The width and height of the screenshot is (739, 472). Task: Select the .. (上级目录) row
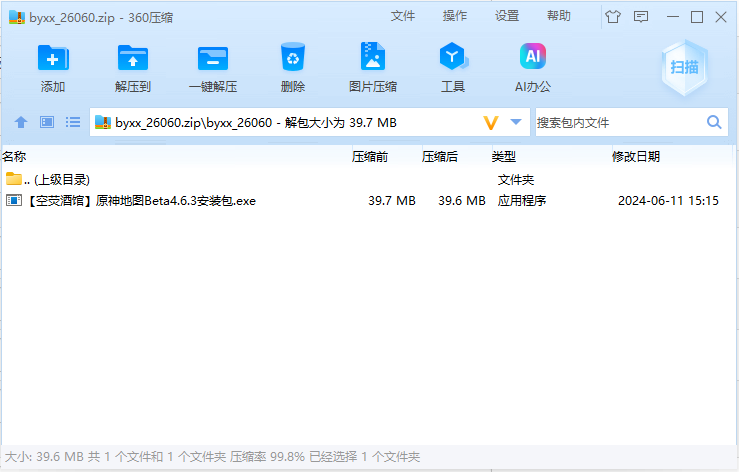[368, 179]
